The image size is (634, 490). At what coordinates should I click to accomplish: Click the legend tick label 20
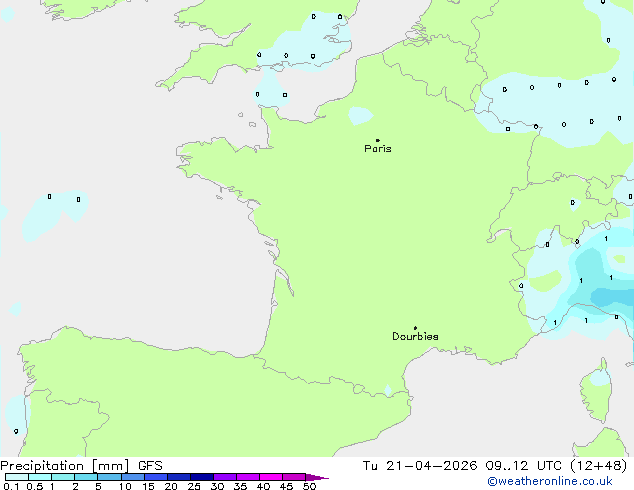[x=171, y=486]
